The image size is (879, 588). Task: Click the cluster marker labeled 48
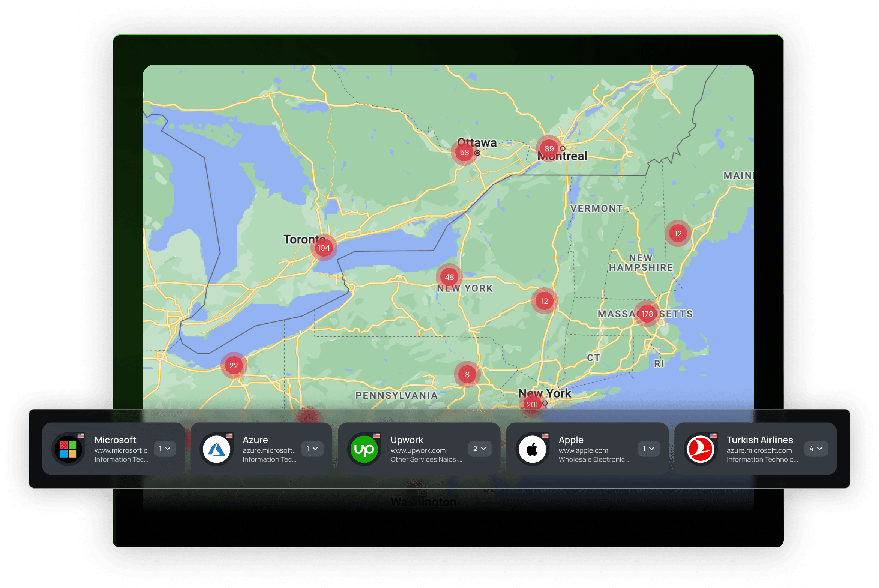(449, 277)
